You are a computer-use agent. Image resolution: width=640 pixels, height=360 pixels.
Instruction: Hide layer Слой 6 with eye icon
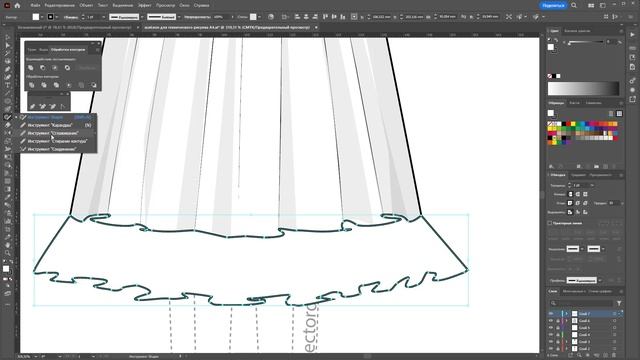551,320
